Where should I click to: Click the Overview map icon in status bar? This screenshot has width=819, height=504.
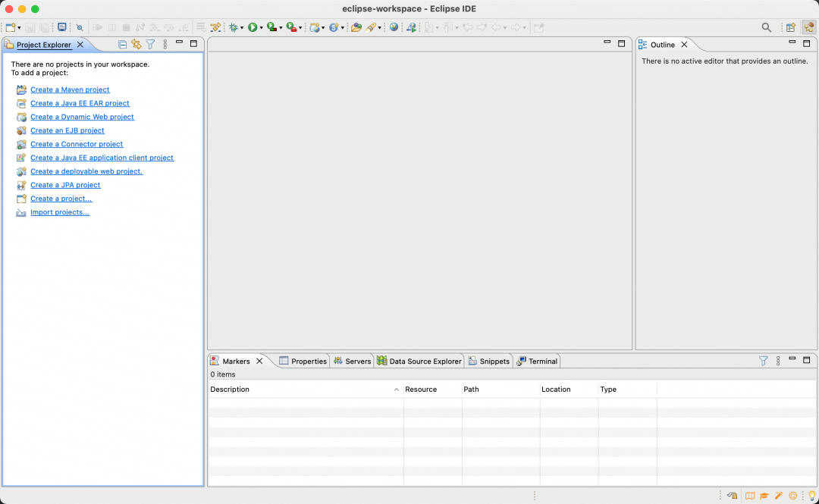pos(750,496)
